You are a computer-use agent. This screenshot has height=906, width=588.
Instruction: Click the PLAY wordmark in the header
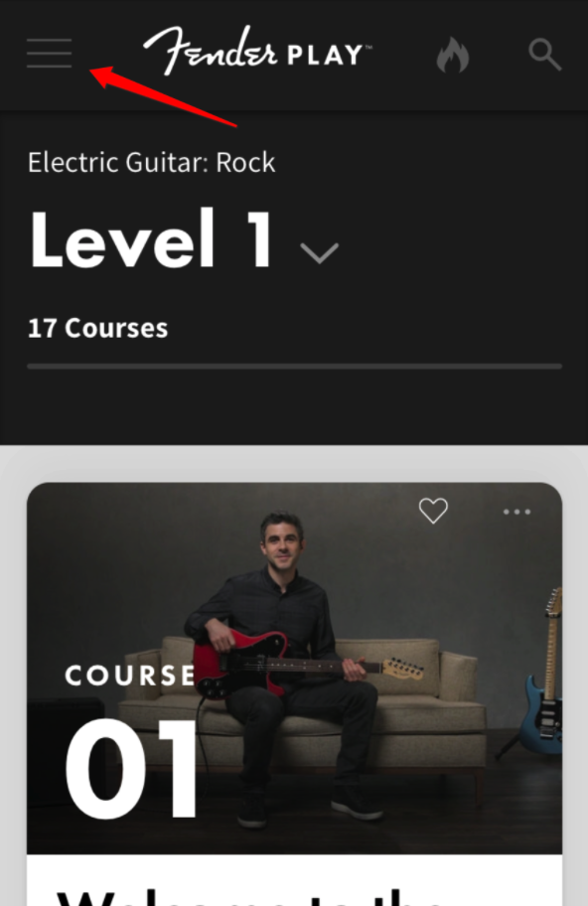[326, 56]
